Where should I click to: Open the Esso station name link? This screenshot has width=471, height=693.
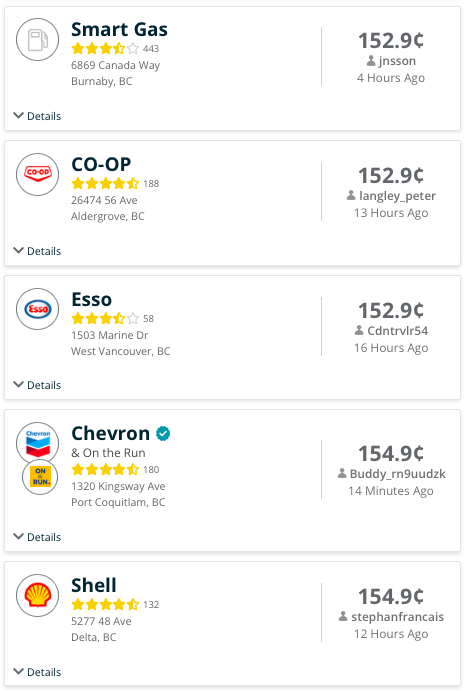[x=91, y=299]
